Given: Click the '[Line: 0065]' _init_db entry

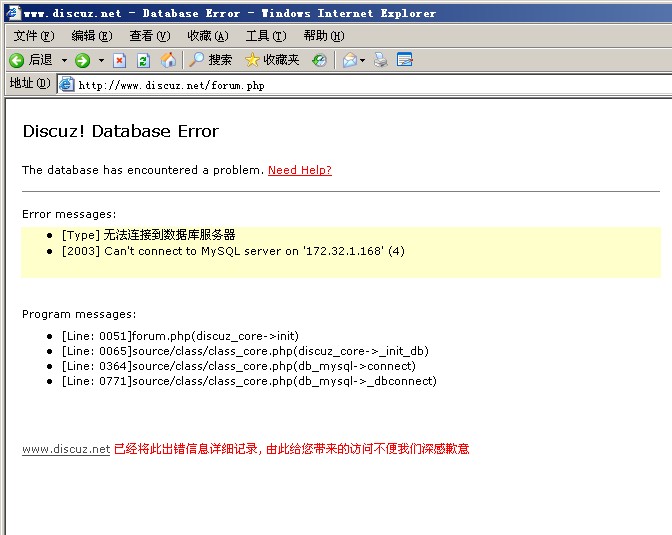Looking at the screenshot, I should click(x=245, y=351).
